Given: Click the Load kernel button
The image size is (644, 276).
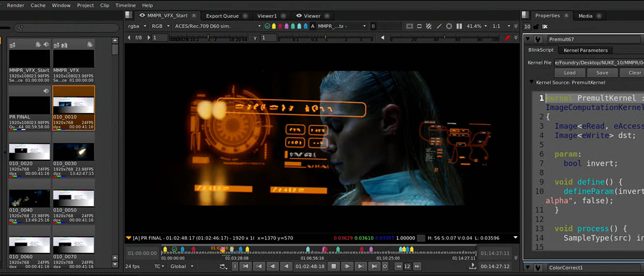Looking at the screenshot, I should (569, 73).
